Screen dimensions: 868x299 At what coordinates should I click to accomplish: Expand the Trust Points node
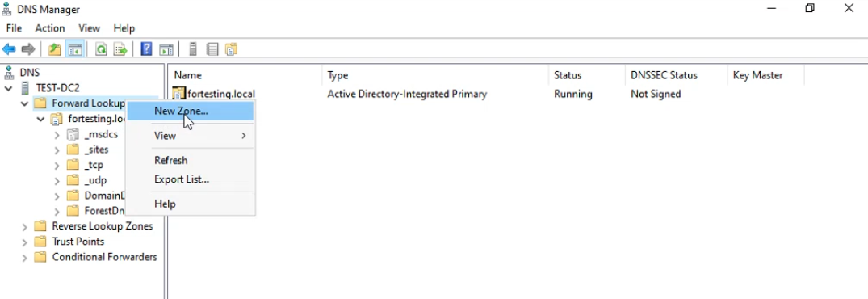pyautogui.click(x=24, y=242)
